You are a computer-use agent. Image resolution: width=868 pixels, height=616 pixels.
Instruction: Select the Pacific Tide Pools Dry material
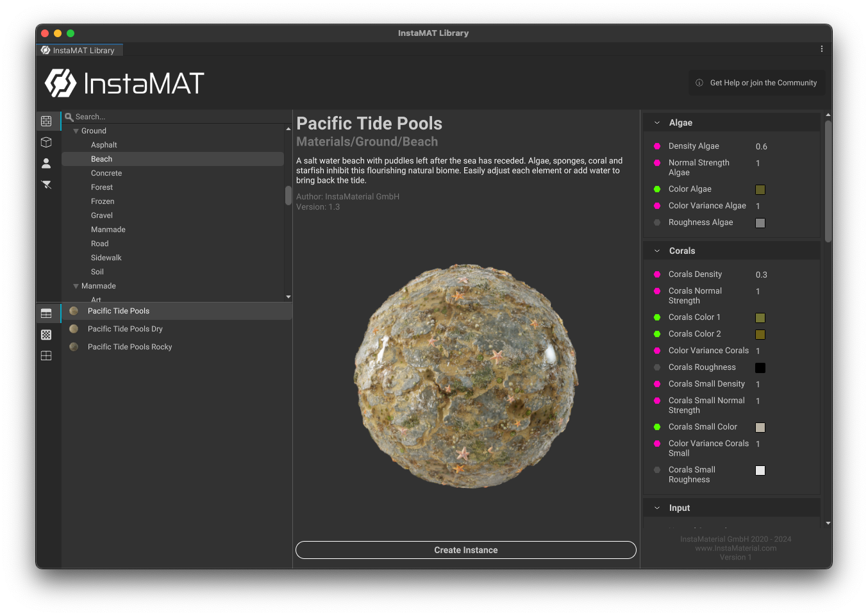tap(177, 329)
